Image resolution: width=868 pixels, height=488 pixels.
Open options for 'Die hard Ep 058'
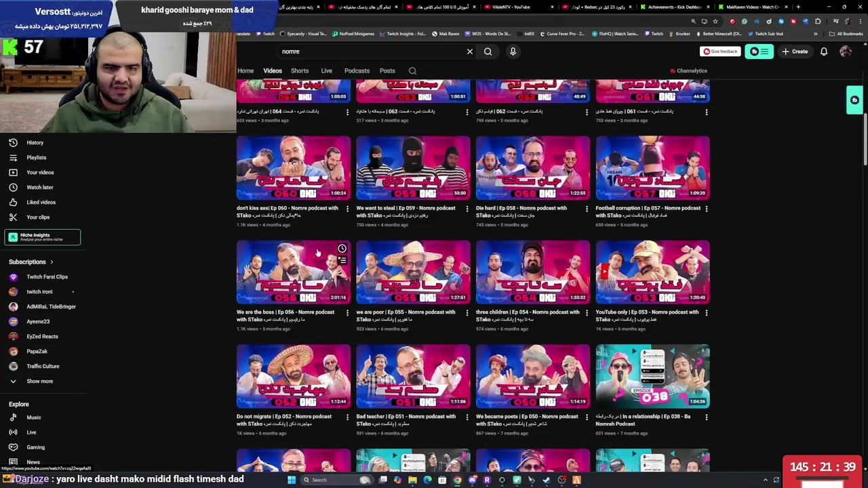point(587,209)
